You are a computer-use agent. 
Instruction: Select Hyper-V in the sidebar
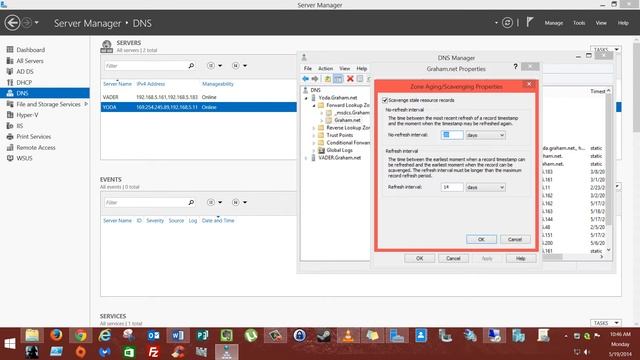(27, 115)
